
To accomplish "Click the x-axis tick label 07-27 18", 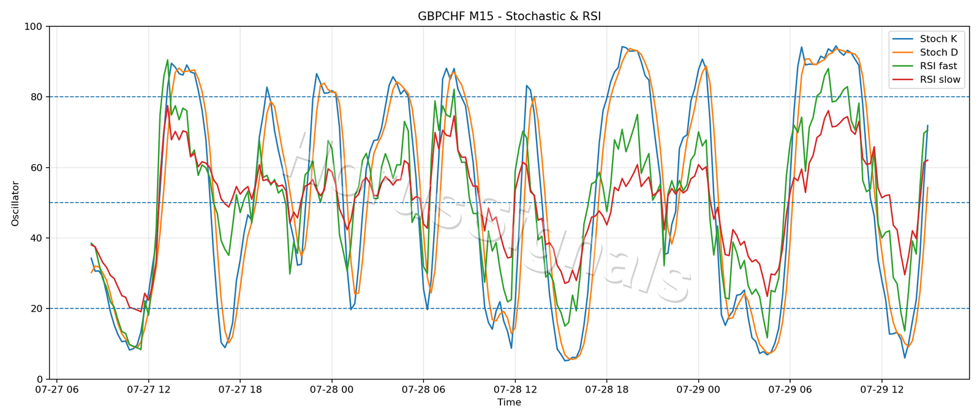I will (240, 390).
